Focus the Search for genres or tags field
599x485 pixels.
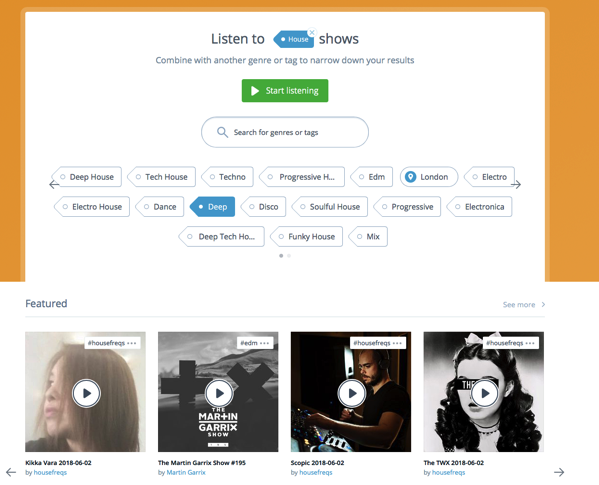pyautogui.click(x=285, y=132)
